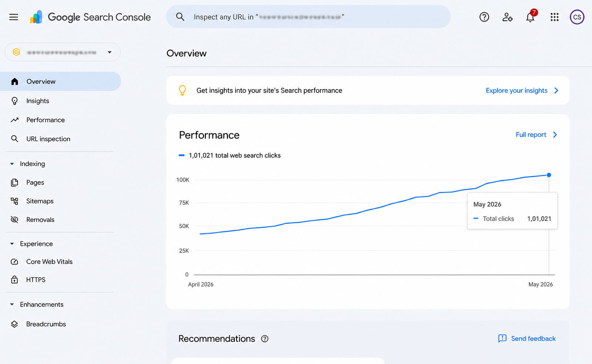Click the Breadcrumbs layers icon
Viewport: 592px width, 364px height.
(x=14, y=324)
